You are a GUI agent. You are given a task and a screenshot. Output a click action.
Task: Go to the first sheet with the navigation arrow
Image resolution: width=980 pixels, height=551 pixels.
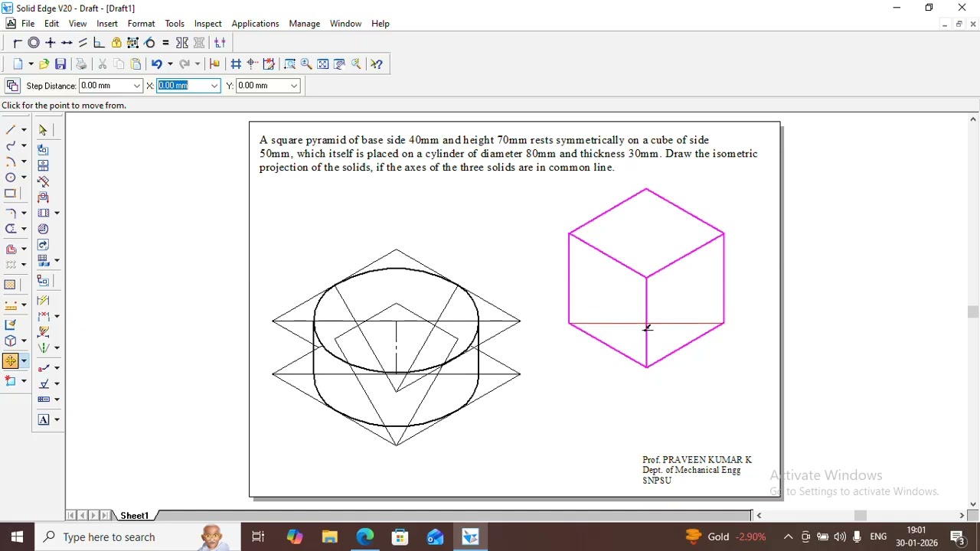[71, 516]
